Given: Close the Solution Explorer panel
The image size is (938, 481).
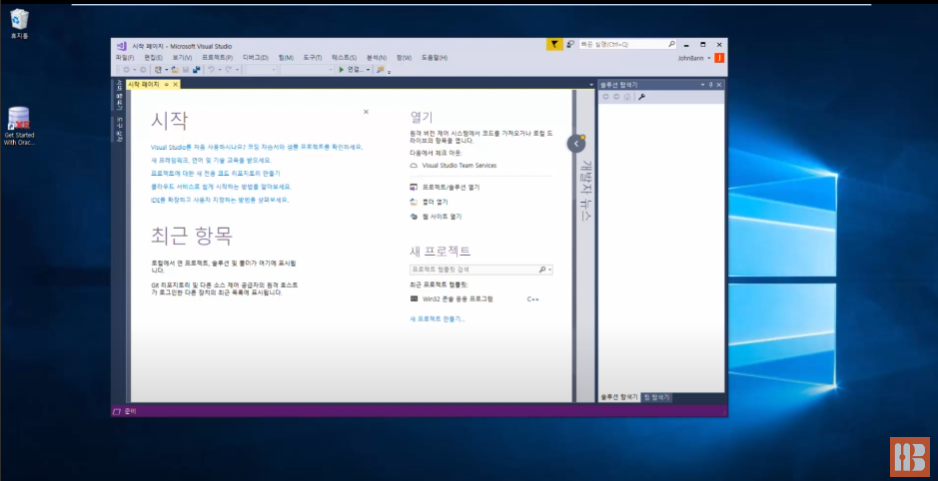Looking at the screenshot, I should click(x=719, y=85).
